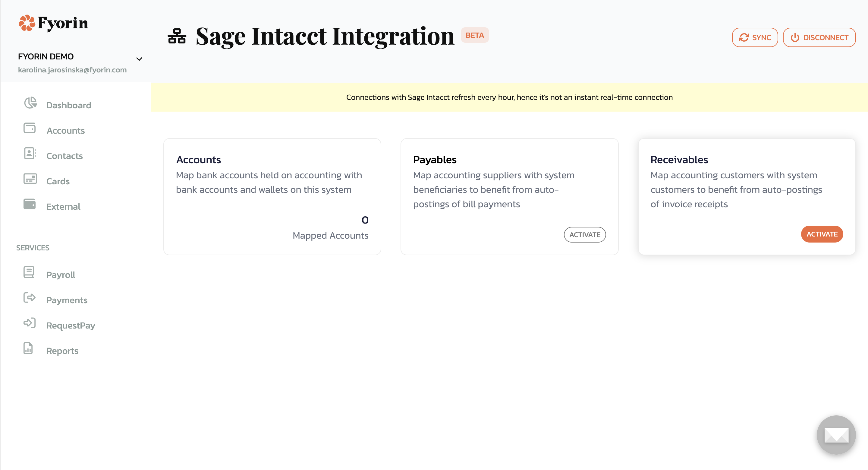868x470 pixels.
Task: Go to Accounts in sidebar
Action: 66,131
